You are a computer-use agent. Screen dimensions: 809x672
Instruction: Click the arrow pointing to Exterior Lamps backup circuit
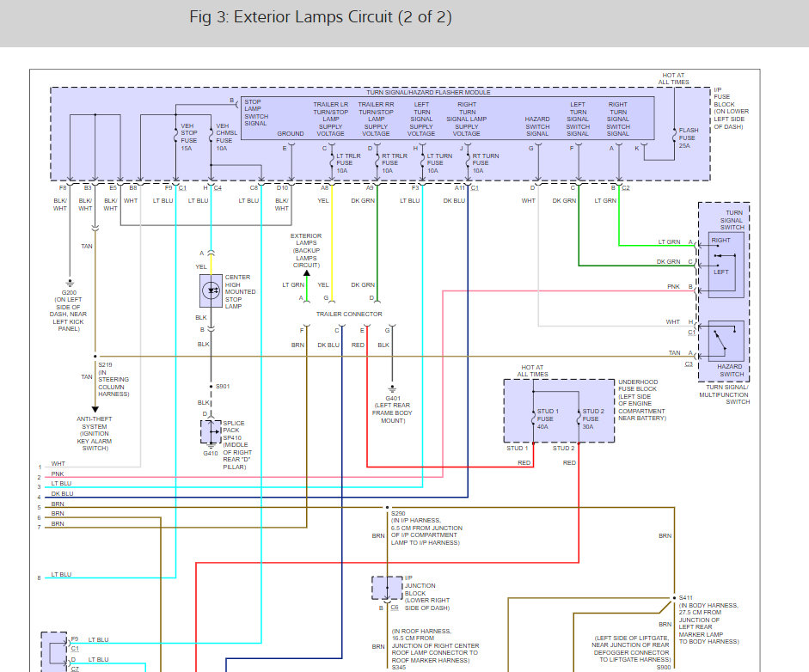point(306,273)
